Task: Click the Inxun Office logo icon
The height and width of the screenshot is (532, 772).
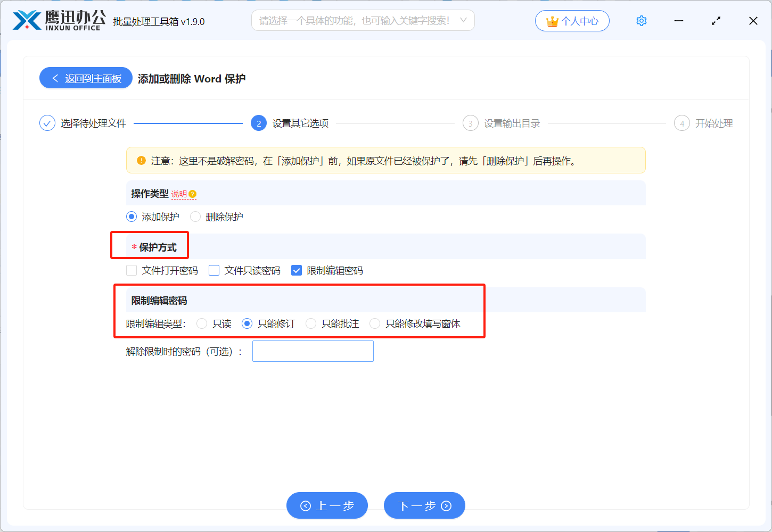Action: (x=27, y=21)
